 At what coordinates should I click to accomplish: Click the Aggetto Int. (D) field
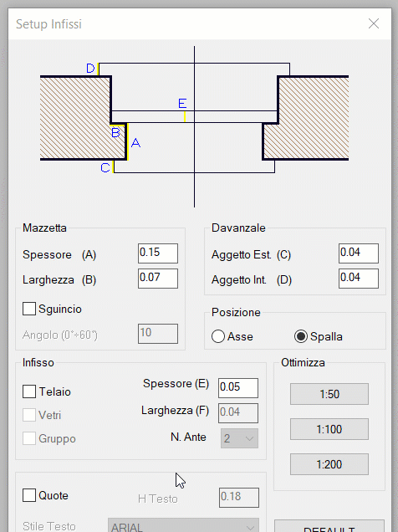click(359, 279)
